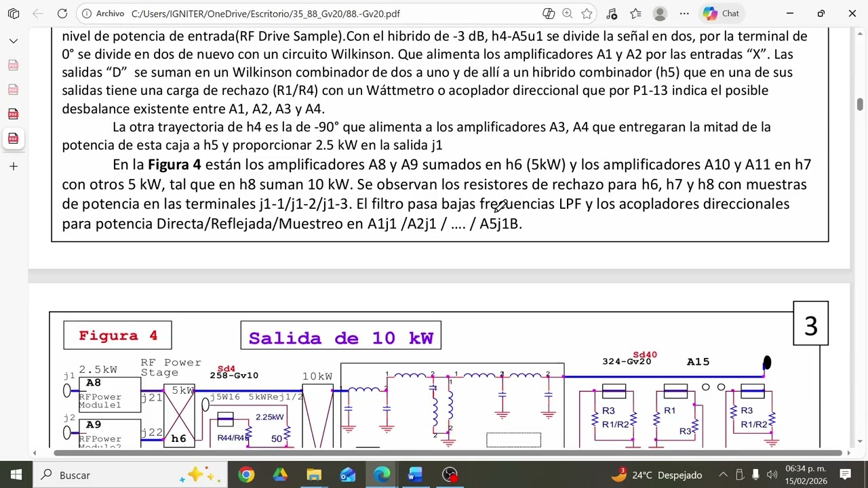Screen dimensions: 868x488
Task: Click the 2.25kW resistor label
Action: tap(269, 417)
